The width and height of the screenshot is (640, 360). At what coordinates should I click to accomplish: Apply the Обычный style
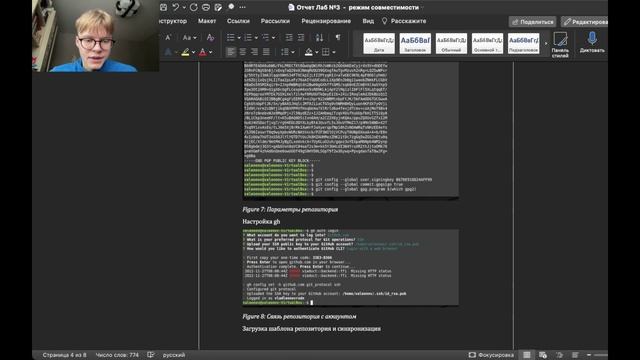[x=451, y=43]
